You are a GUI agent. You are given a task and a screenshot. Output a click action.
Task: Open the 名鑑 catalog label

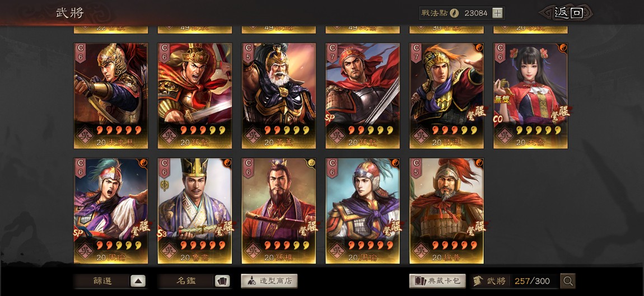tap(186, 281)
